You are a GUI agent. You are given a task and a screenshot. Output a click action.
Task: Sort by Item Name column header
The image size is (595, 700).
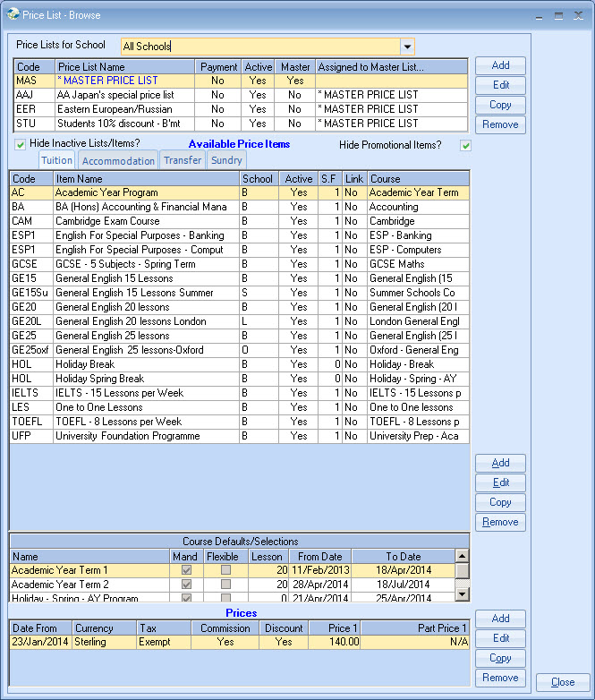(146, 179)
